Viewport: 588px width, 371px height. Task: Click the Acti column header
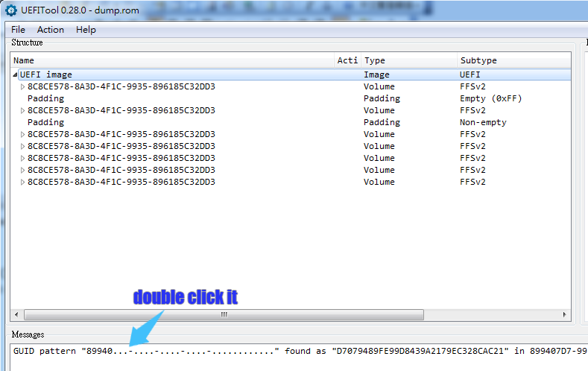click(347, 60)
